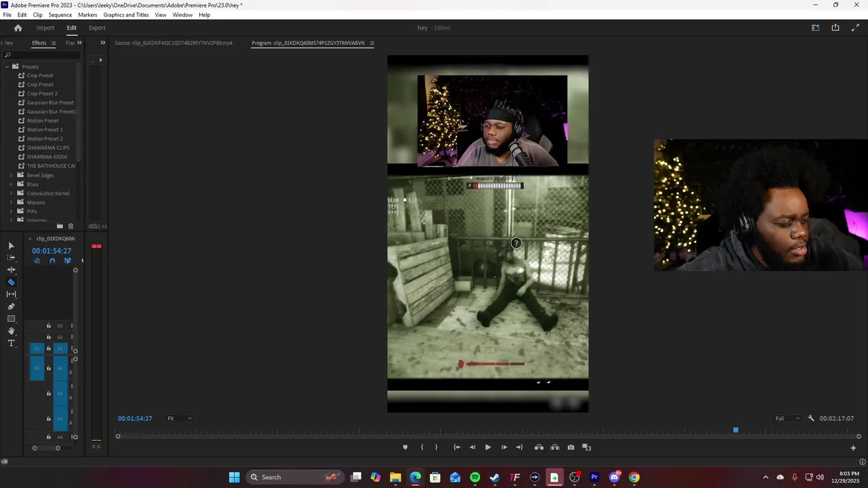
Task: Toggle A1 source patching
Action: [37, 368]
